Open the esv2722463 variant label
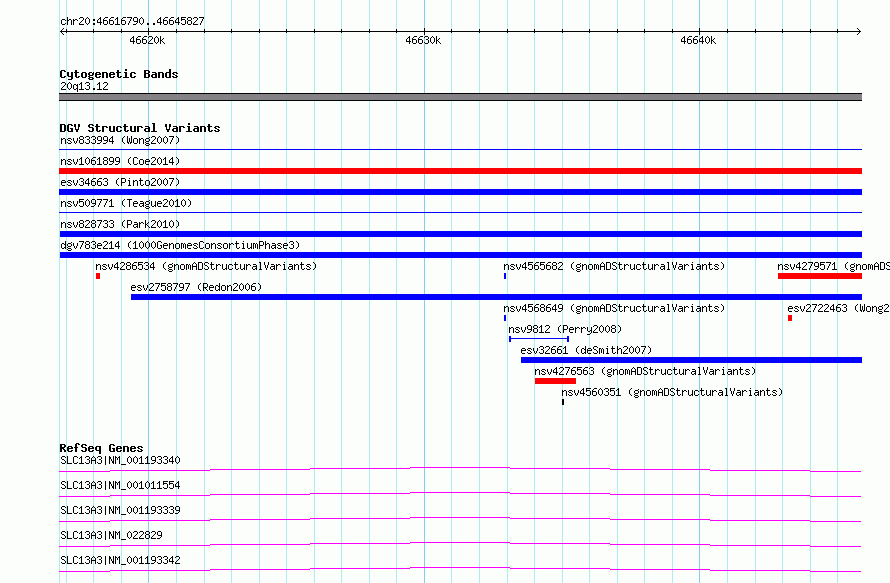 point(838,308)
